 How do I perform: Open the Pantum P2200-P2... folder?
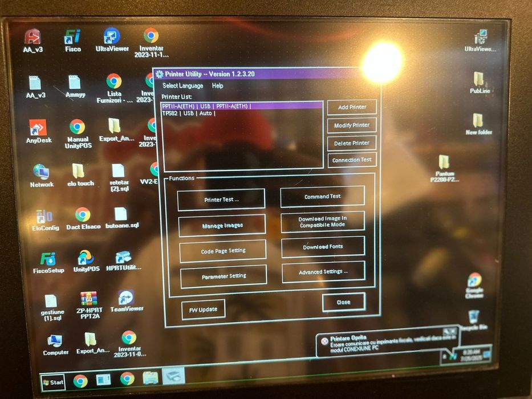[444, 169]
